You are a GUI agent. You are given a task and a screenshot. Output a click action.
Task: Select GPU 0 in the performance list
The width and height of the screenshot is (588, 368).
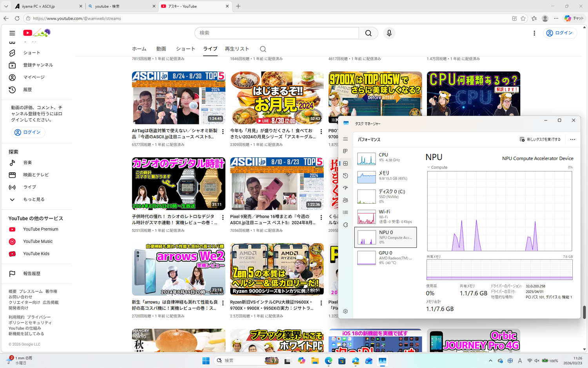pos(385,258)
